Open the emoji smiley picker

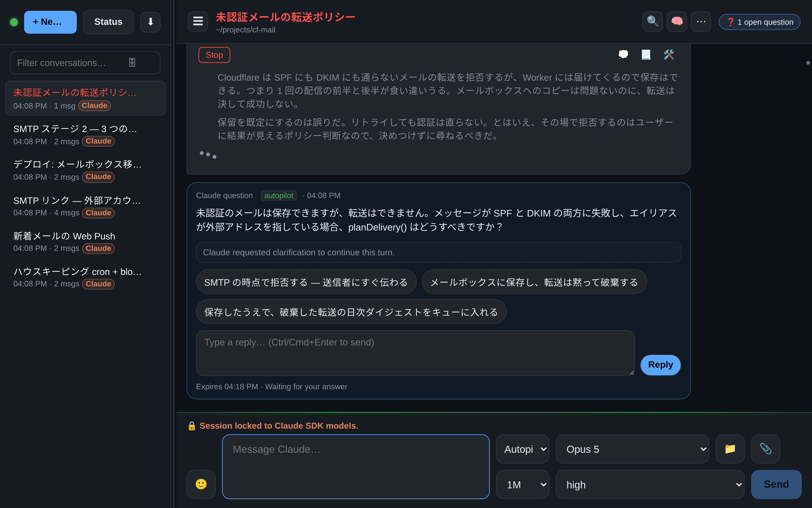pos(201,484)
